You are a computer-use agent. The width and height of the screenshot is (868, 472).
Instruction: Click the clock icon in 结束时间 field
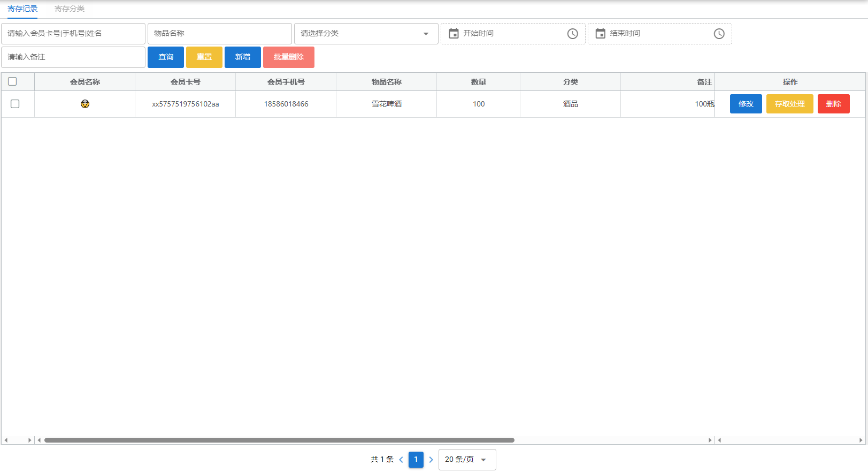(x=719, y=34)
